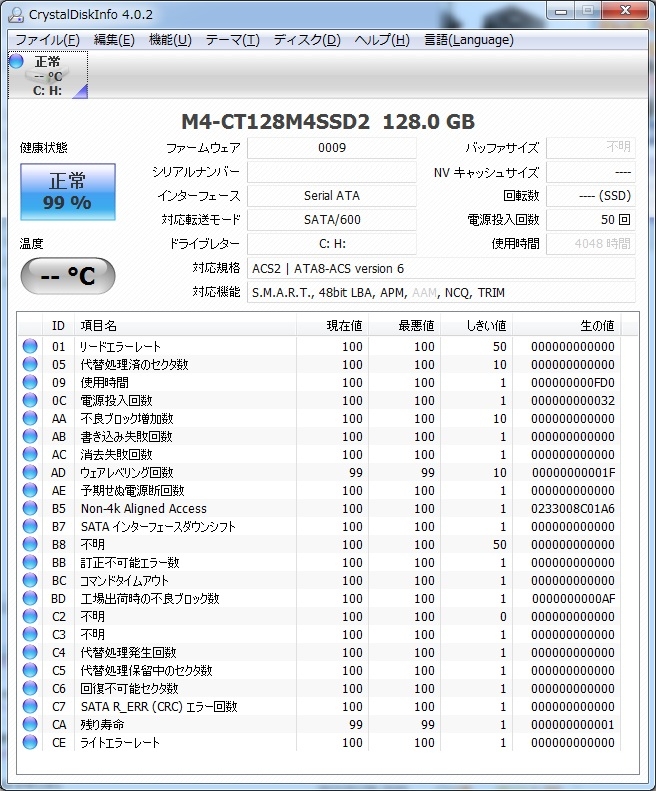Click status orb for ID C4 代替処理発生回数
The image size is (656, 791).
(30, 652)
